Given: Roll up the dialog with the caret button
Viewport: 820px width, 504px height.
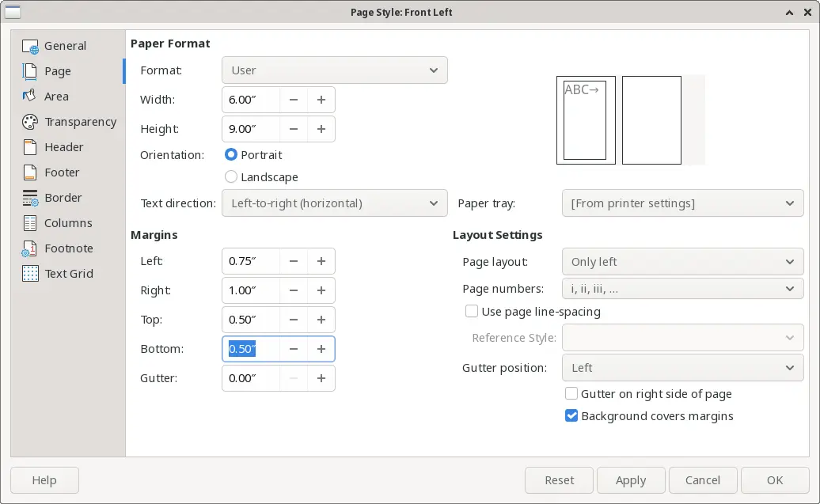Looking at the screenshot, I should pos(789,12).
